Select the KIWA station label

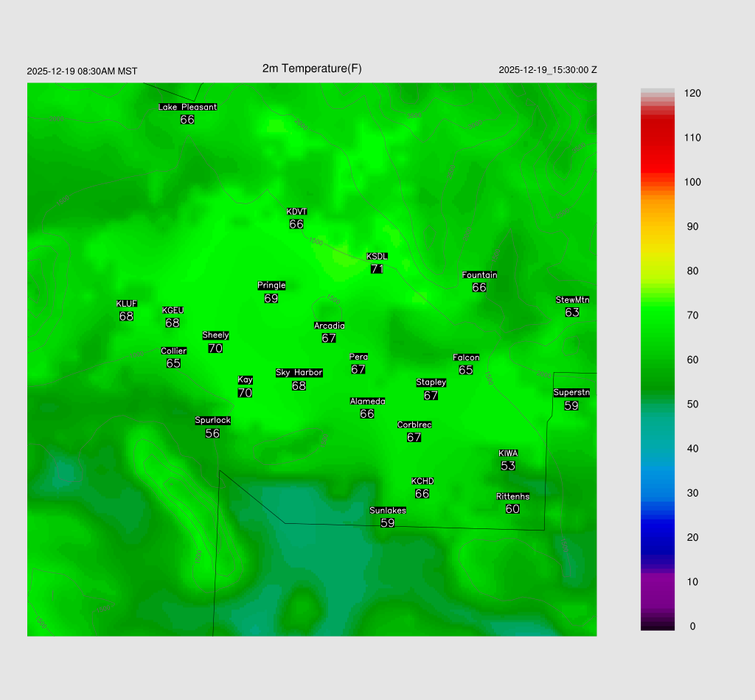[508, 453]
